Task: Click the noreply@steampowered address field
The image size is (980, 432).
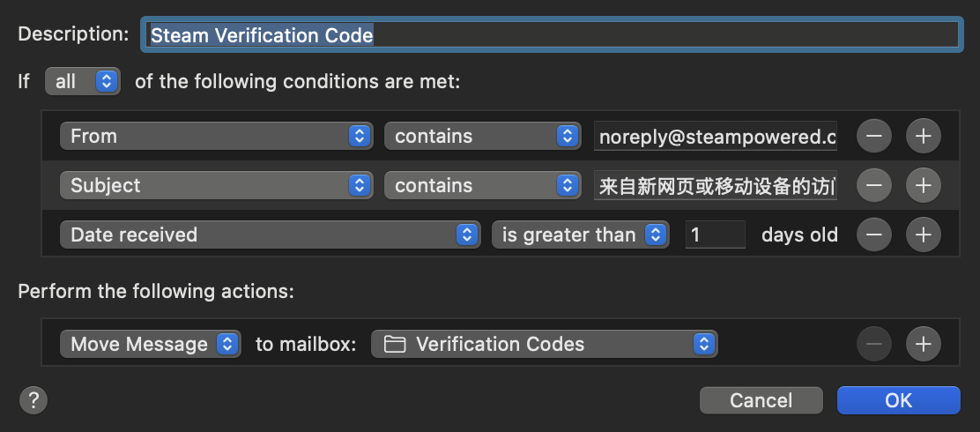Action: pos(716,137)
